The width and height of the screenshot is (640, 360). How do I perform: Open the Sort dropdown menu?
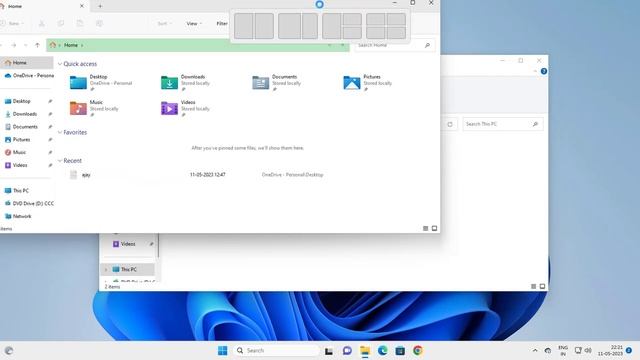[x=164, y=23]
